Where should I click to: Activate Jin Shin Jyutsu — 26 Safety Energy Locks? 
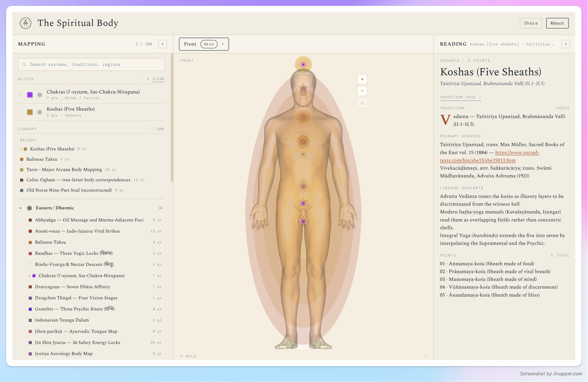(x=95, y=343)
